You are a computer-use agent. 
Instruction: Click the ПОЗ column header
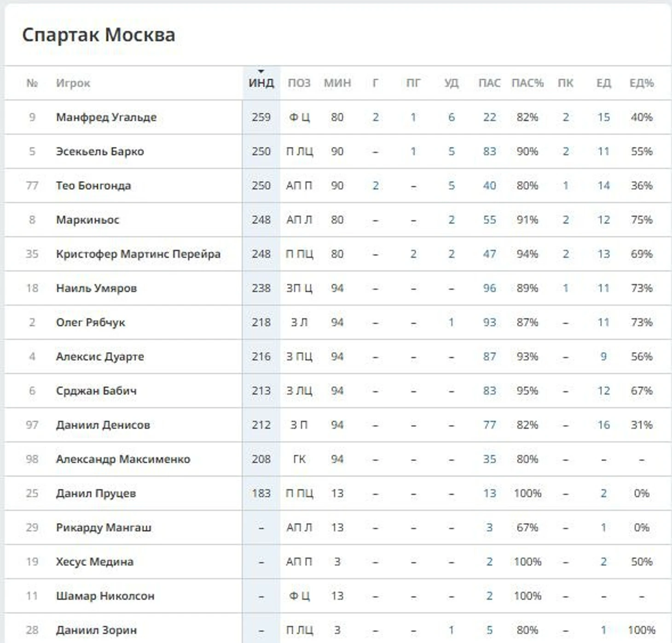click(299, 83)
